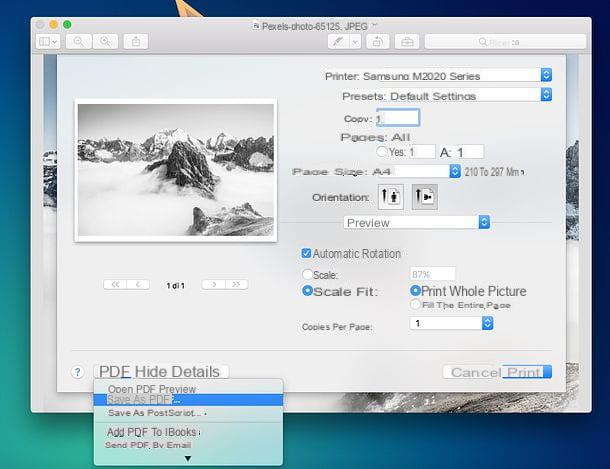Image resolution: width=610 pixels, height=469 pixels.
Task: Click the Cancel button
Action: (476, 372)
